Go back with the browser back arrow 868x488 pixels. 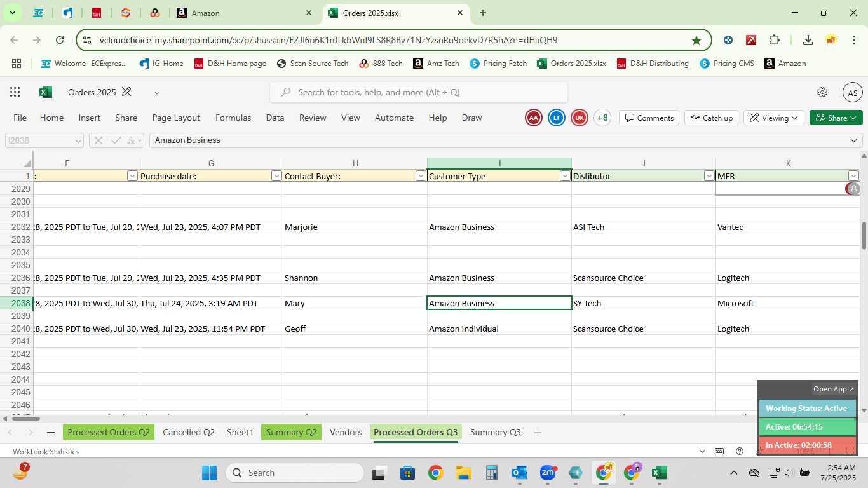(14, 40)
